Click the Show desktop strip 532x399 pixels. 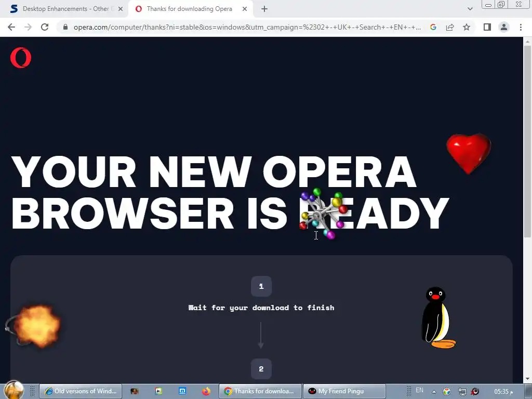(528, 392)
